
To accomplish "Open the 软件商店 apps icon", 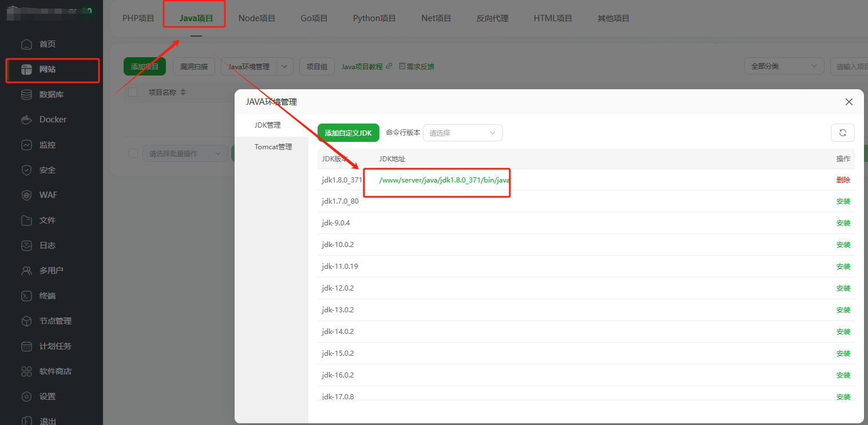I will click(x=26, y=371).
